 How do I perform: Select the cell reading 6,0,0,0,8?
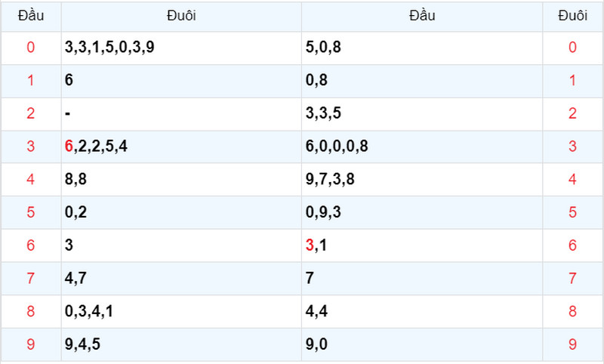tap(422, 147)
